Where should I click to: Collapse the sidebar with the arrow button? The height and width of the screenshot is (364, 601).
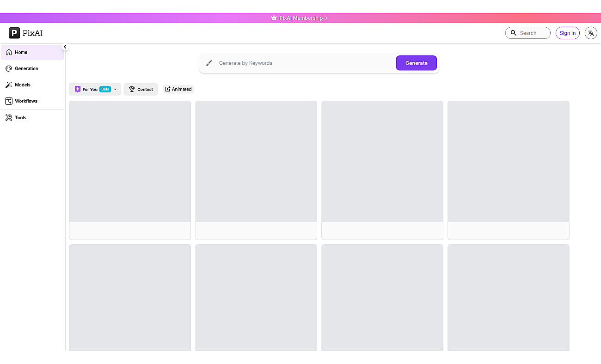65,47
